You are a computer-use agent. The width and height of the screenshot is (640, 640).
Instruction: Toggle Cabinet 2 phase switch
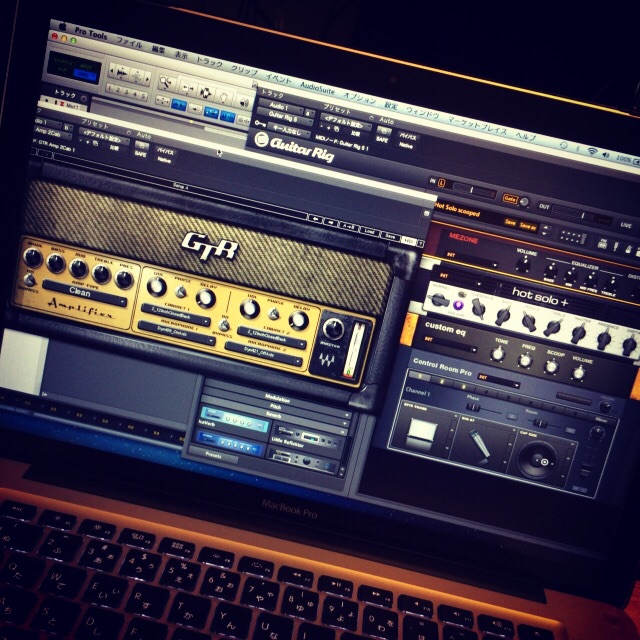click(x=273, y=314)
